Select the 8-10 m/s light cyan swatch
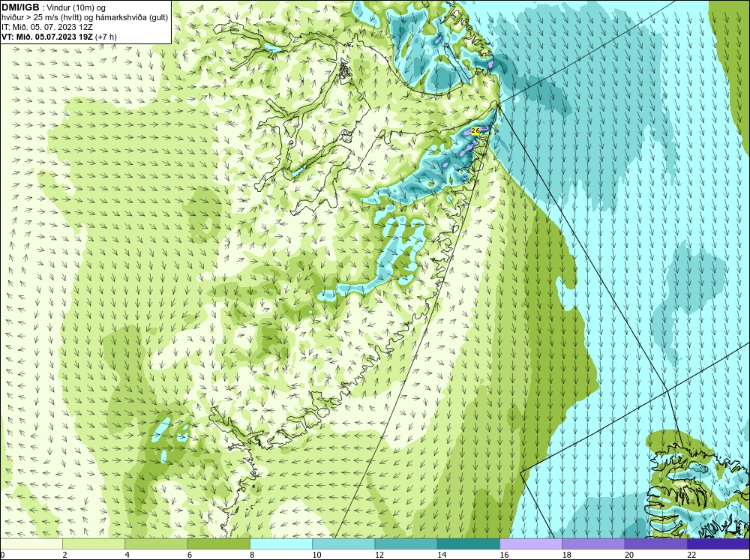750x560 pixels. pos(281,544)
